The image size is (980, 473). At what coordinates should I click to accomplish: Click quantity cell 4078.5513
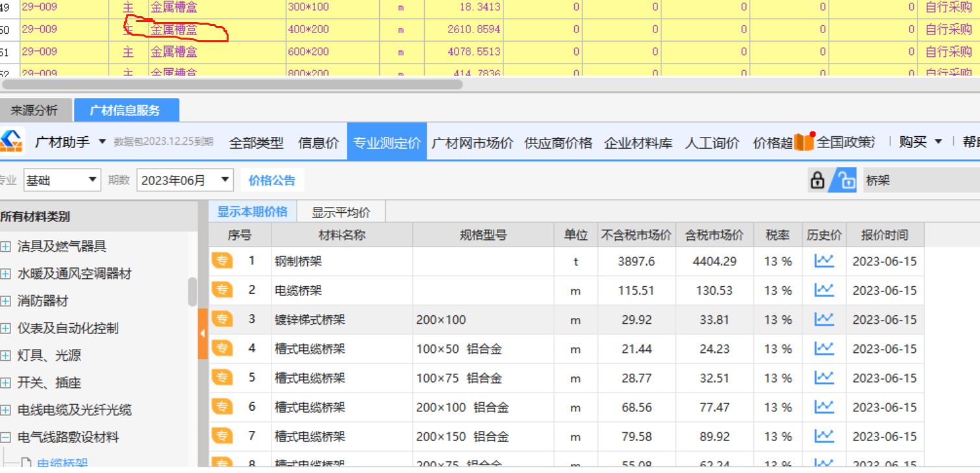[x=464, y=52]
